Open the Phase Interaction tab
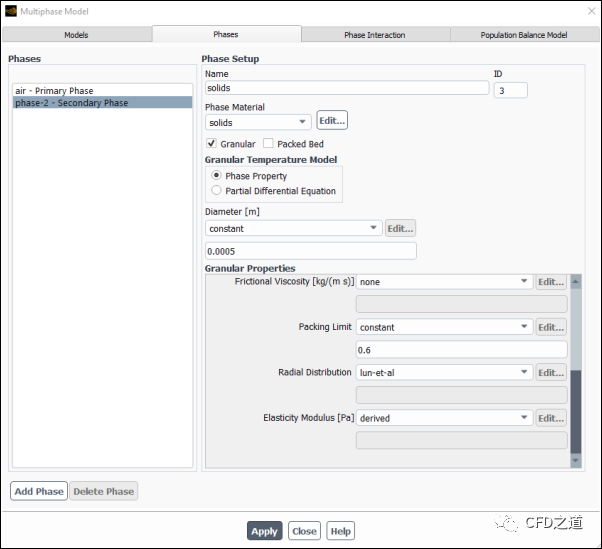Image resolution: width=602 pixels, height=549 pixels. click(x=375, y=35)
